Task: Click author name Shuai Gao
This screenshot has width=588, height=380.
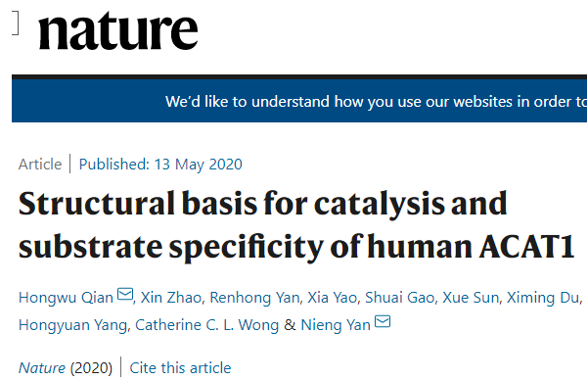Action: (x=399, y=298)
